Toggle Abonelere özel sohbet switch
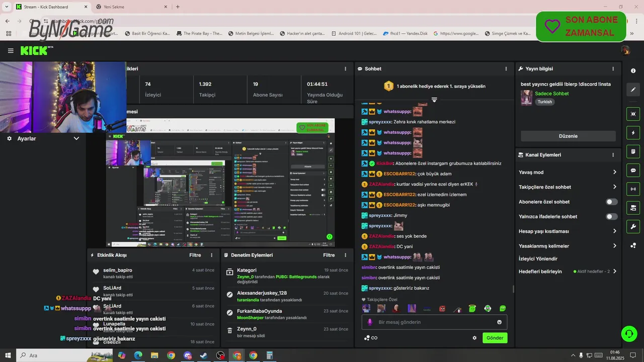This screenshot has height=362, width=644. [612, 202]
